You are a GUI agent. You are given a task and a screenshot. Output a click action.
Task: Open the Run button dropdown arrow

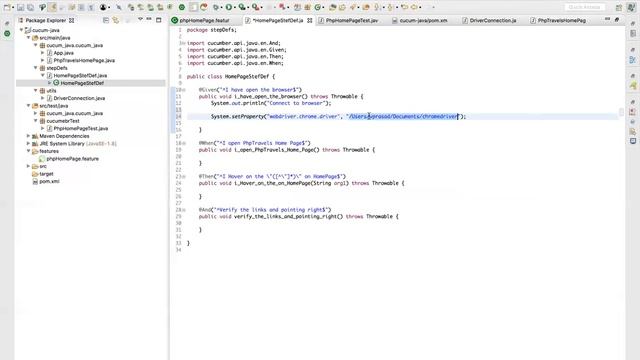[x=234, y=8]
